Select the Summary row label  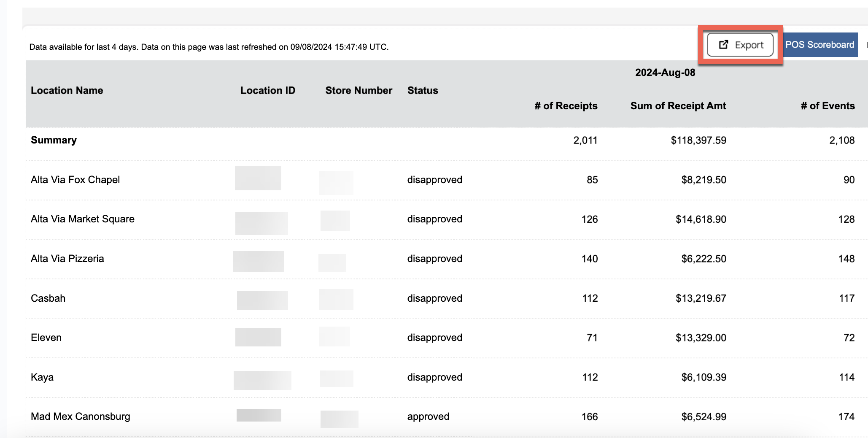click(x=54, y=140)
